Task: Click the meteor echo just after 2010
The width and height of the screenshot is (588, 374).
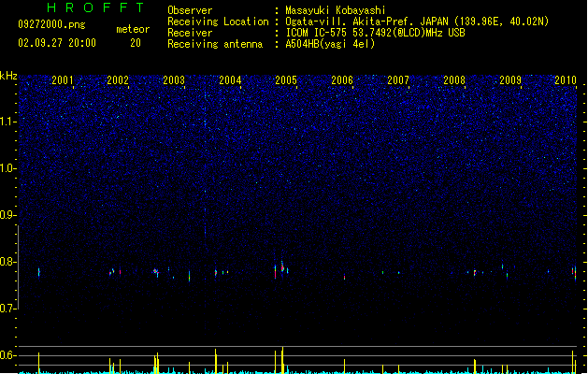Action: (575, 274)
